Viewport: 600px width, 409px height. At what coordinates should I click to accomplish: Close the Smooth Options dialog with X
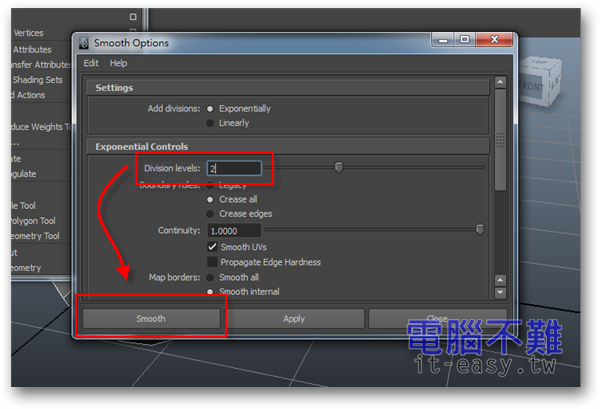[x=492, y=42]
